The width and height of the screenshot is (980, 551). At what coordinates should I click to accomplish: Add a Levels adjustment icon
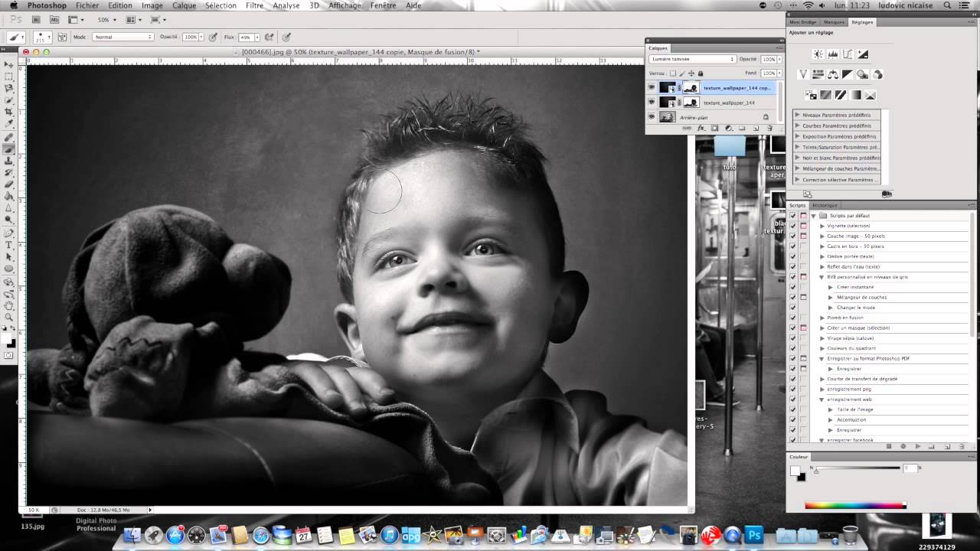click(x=833, y=54)
